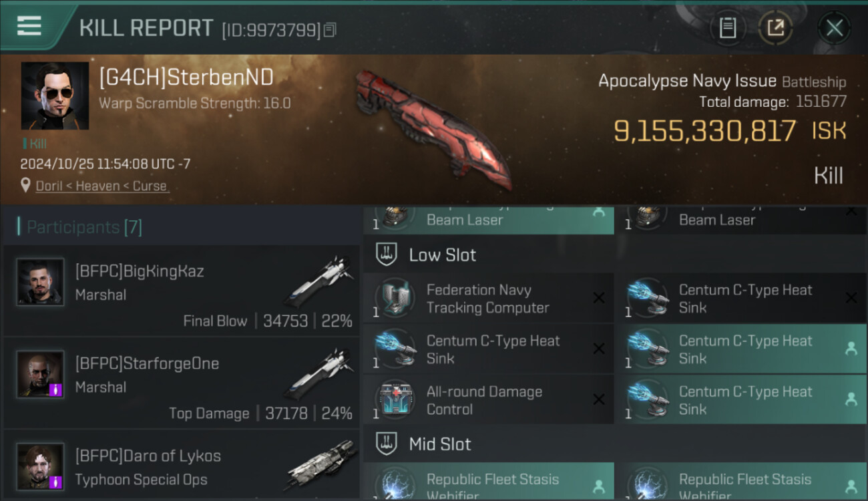Select the All-round Damage Control icon

[395, 399]
